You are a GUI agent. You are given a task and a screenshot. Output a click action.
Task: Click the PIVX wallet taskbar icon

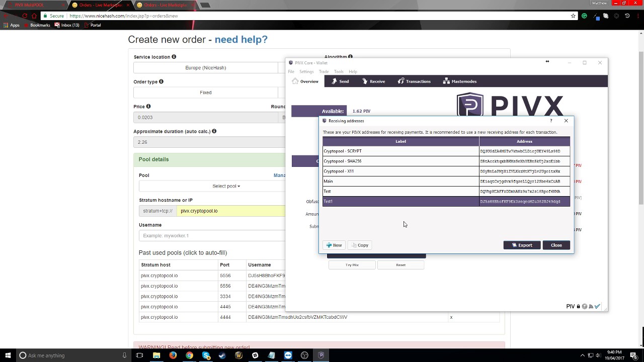321,355
